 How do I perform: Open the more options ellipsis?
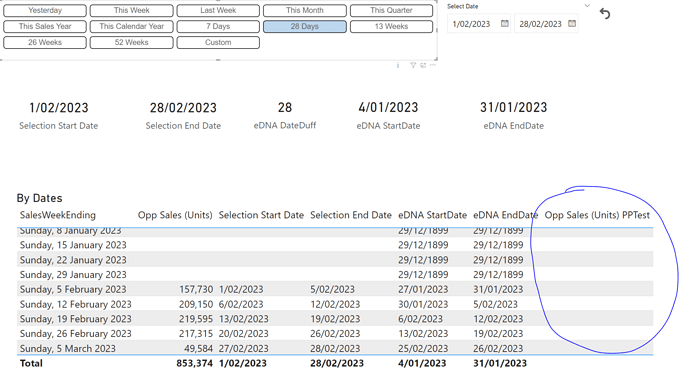click(433, 65)
